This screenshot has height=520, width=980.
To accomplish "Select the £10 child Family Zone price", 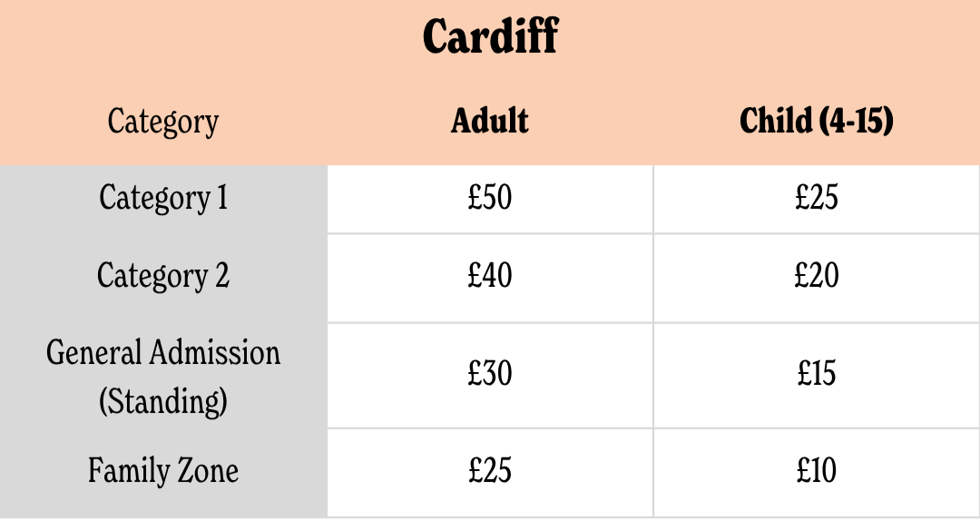I will pyautogui.click(x=817, y=470).
